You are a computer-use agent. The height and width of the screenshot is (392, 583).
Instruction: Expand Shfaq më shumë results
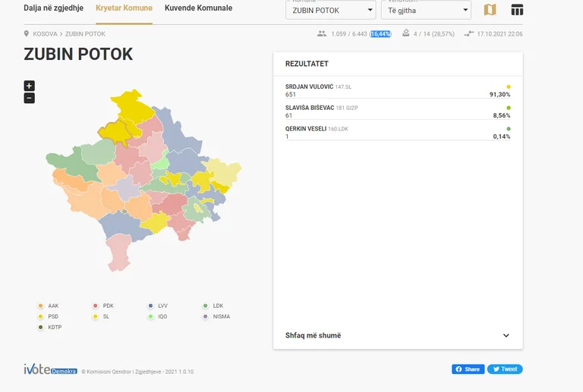click(398, 336)
